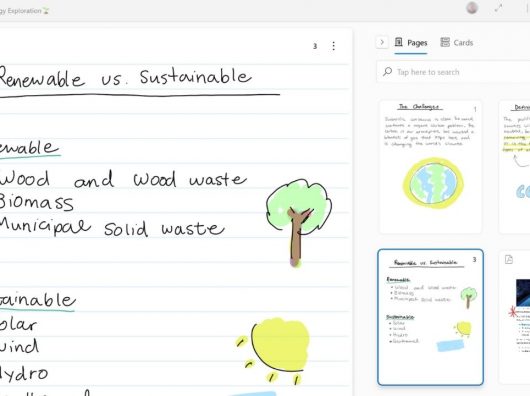Click the notebook title 'Exploration'

pyautogui.click(x=24, y=11)
